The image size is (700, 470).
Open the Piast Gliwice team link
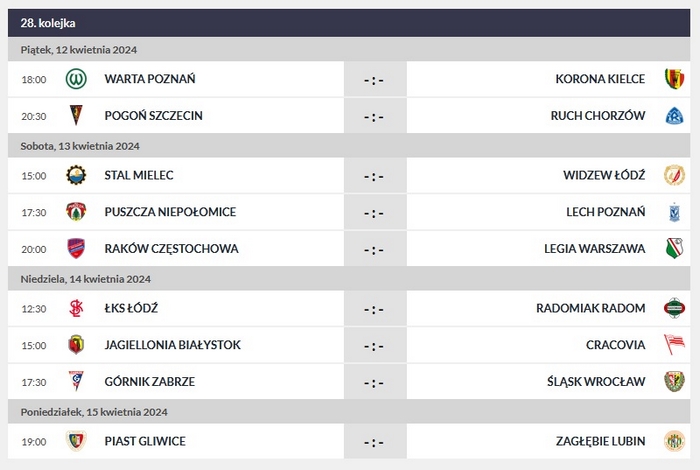pyautogui.click(x=145, y=440)
